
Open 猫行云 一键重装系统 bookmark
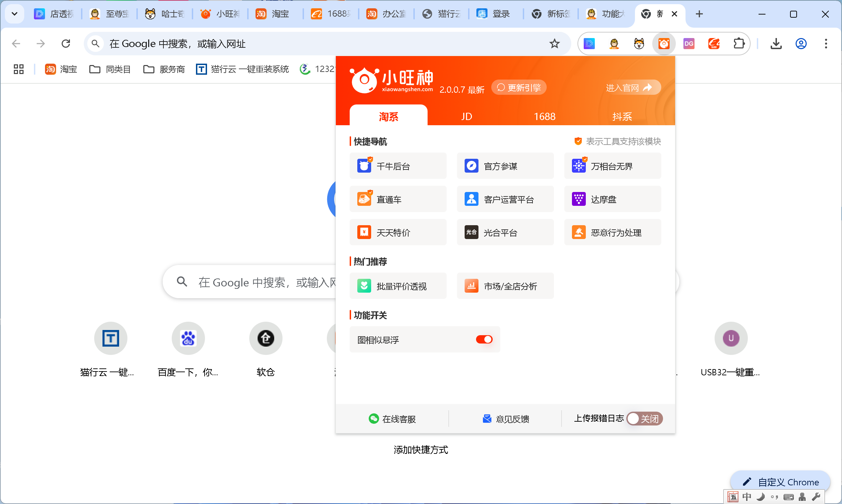[x=242, y=69]
